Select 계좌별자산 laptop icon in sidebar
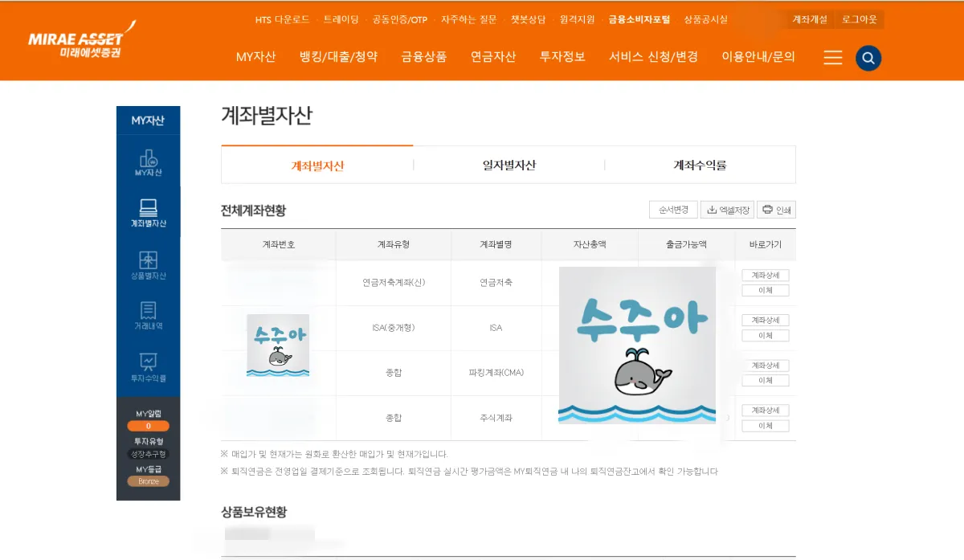 click(149, 213)
